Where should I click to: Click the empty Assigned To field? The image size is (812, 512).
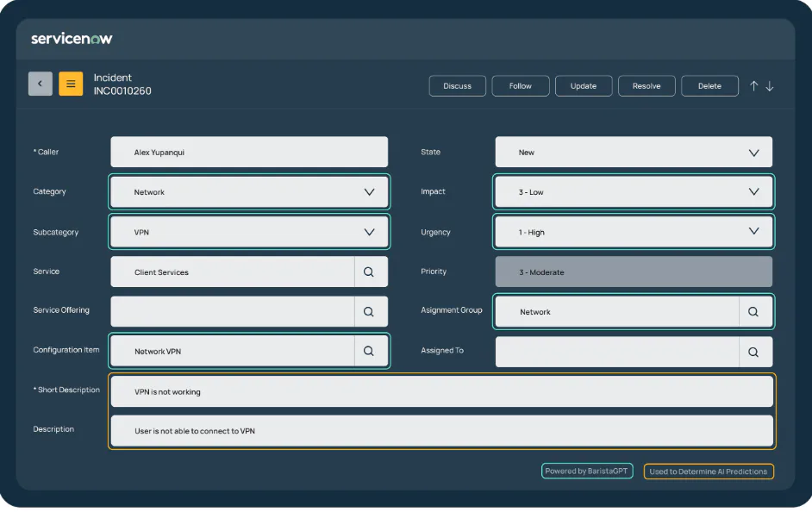click(617, 352)
